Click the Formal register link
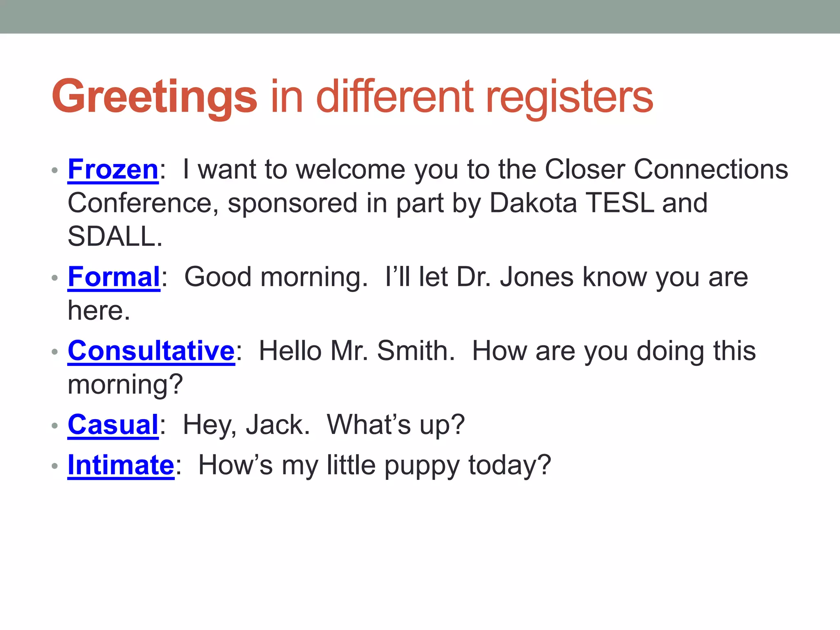Viewport: 840px width, 630px height. tap(114, 277)
